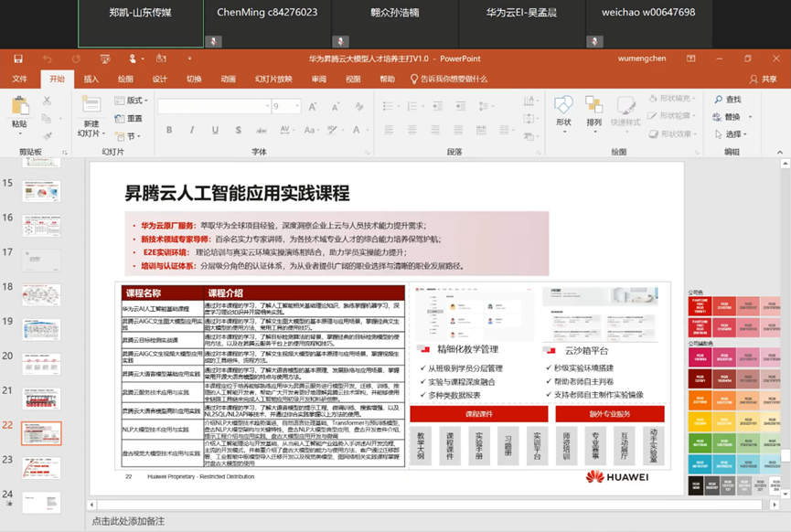This screenshot has height=532, width=791.
Task: Click the Copy icon in clipboard group
Action: [46, 119]
